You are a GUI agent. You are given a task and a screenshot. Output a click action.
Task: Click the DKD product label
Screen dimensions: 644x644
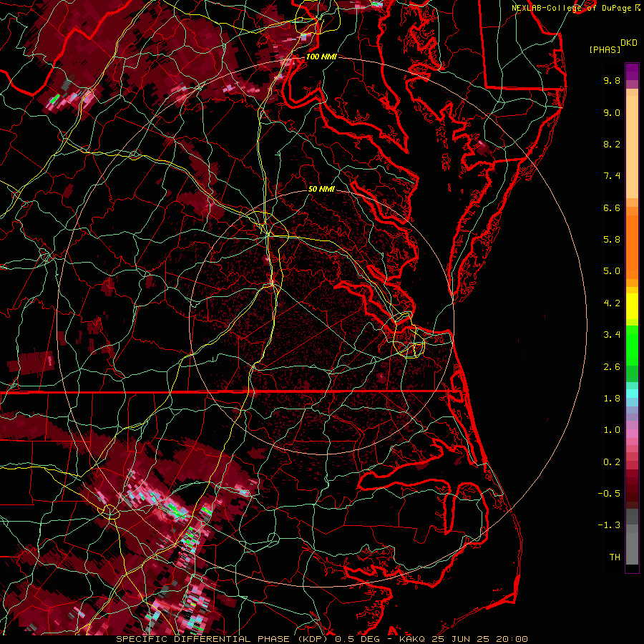click(628, 43)
